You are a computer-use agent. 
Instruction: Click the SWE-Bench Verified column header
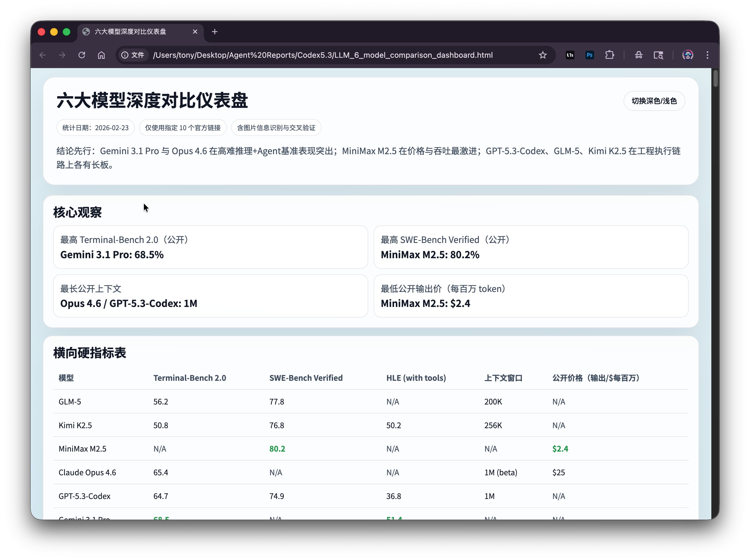(x=306, y=378)
